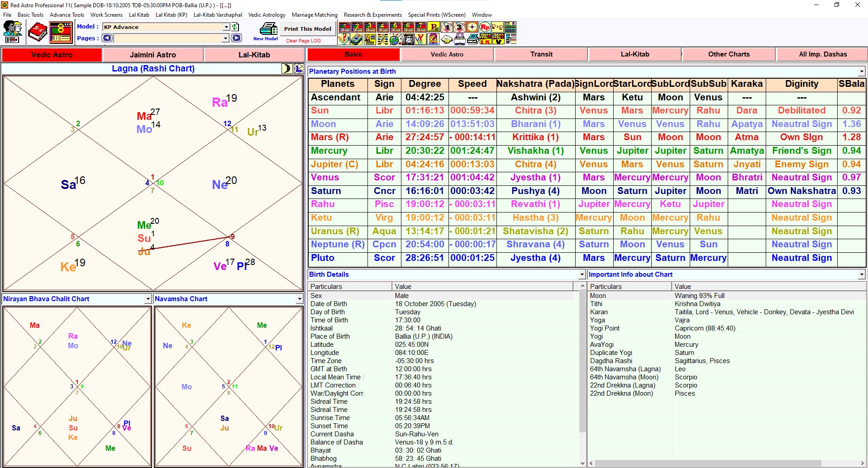
Task: Go to previous page arrow button
Action: coord(107,38)
